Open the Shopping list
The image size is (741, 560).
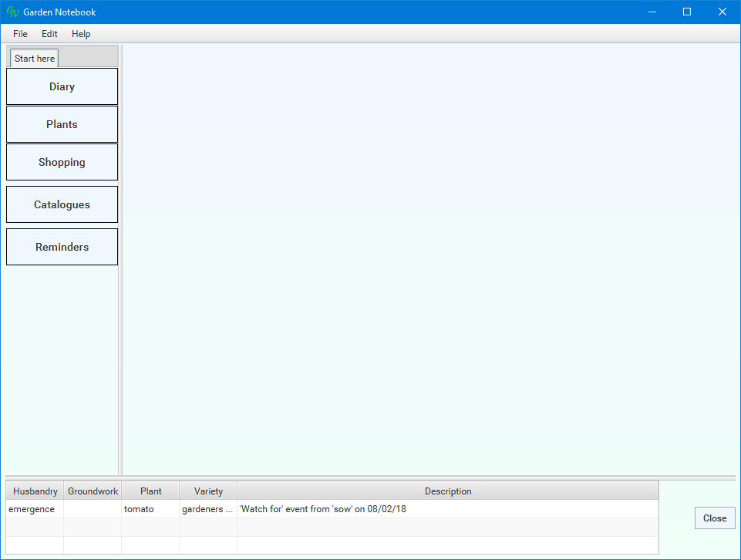(x=62, y=162)
